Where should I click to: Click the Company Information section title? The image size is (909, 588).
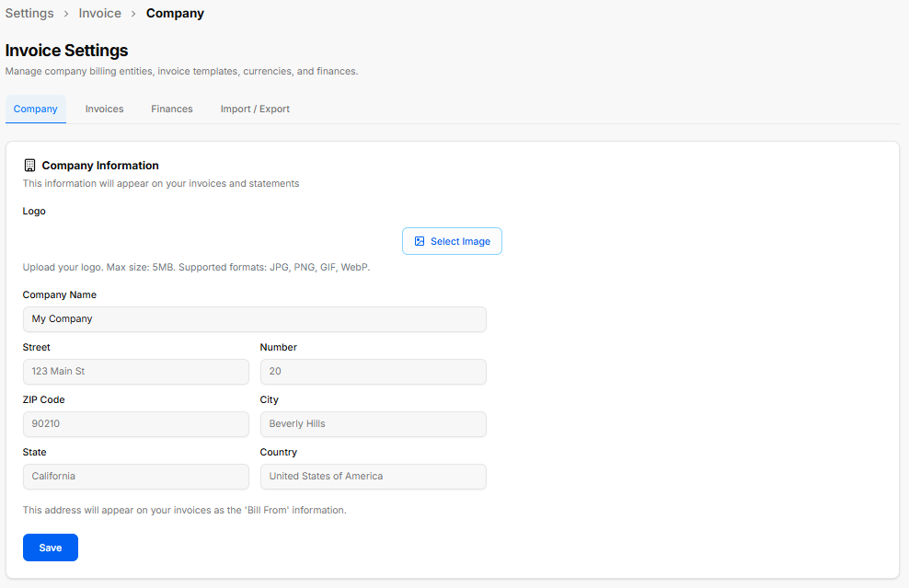coord(100,166)
